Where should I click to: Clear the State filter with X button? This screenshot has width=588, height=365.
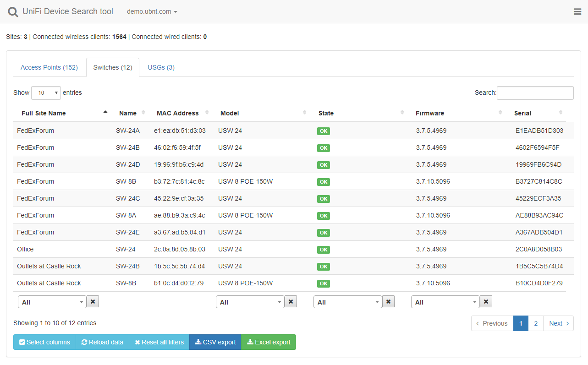tap(388, 301)
